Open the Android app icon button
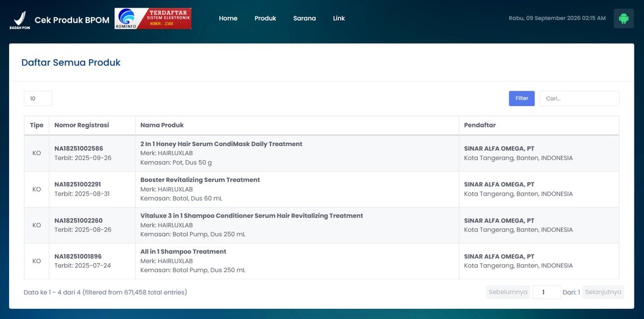 point(623,19)
